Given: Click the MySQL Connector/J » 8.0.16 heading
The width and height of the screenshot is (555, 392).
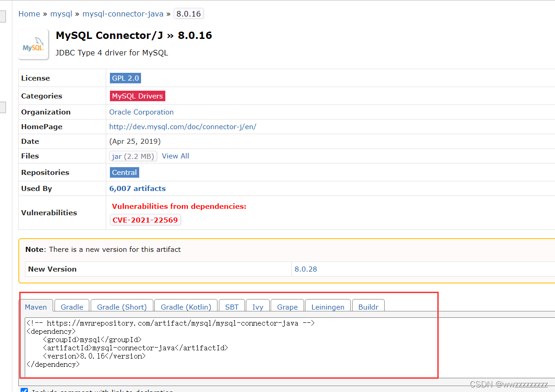Looking at the screenshot, I should pos(134,35).
